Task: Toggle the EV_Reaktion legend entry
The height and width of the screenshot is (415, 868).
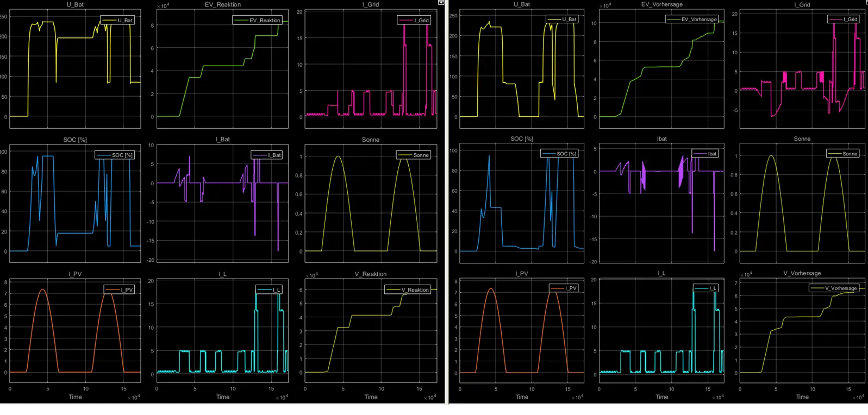Action: pos(258,20)
